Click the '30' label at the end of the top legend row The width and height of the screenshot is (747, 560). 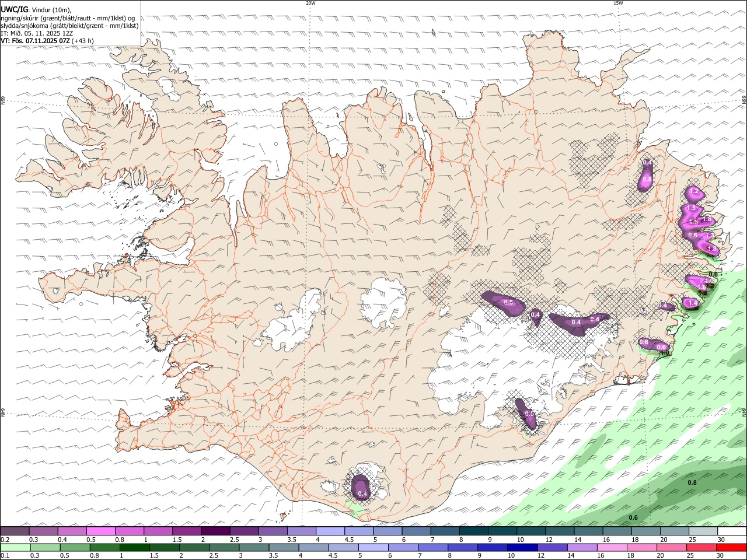click(721, 540)
